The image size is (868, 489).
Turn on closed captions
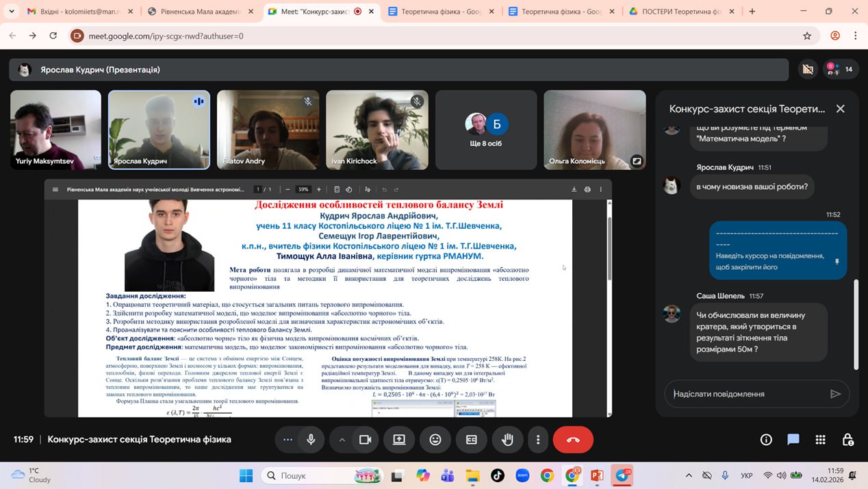[x=471, y=440]
